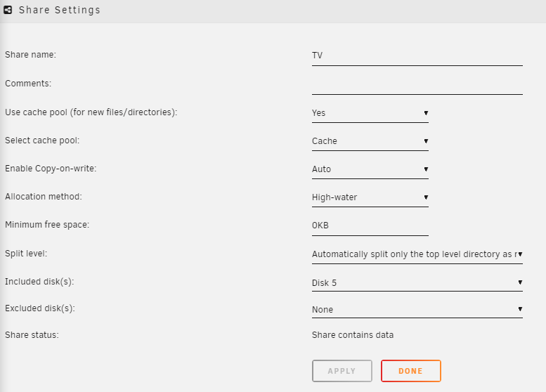The image size is (546, 392).
Task: Click the Share name field containing TV
Action: [417, 55]
